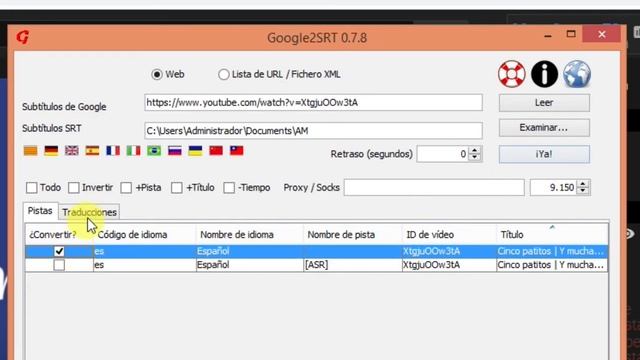
Task: Open help via the lifebuoy icon
Action: (511, 74)
